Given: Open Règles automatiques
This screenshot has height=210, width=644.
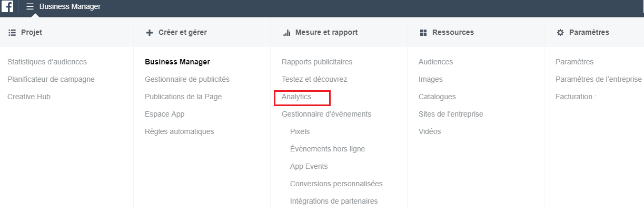Looking at the screenshot, I should tap(180, 131).
